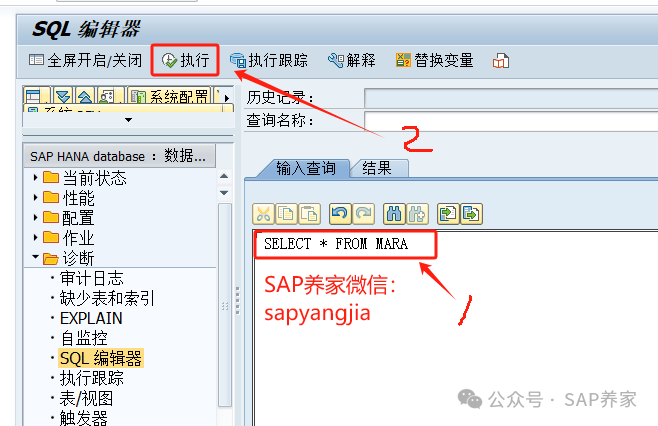Click the redo arrow icon

click(363, 214)
